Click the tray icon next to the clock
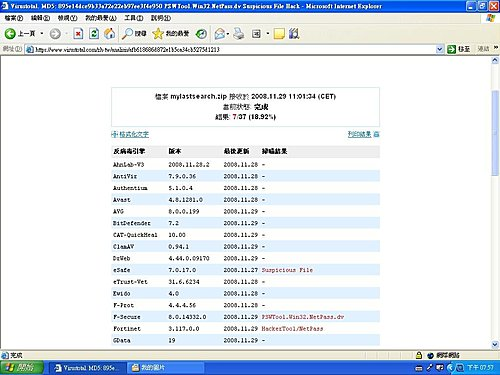This screenshot has width=500, height=375. (x=460, y=368)
